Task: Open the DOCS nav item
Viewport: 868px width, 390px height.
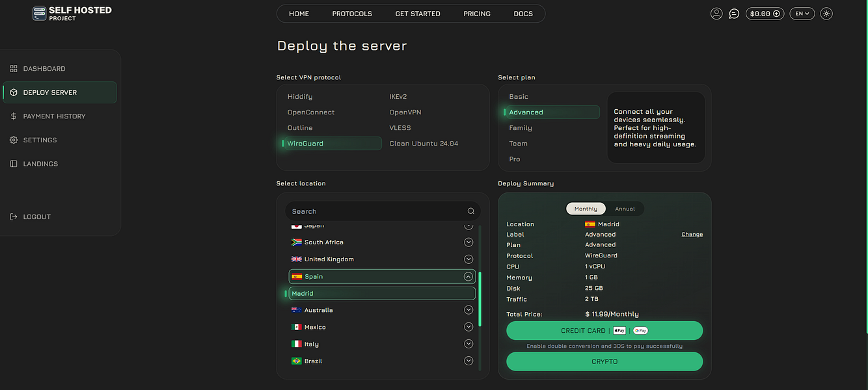Action: pos(523,14)
